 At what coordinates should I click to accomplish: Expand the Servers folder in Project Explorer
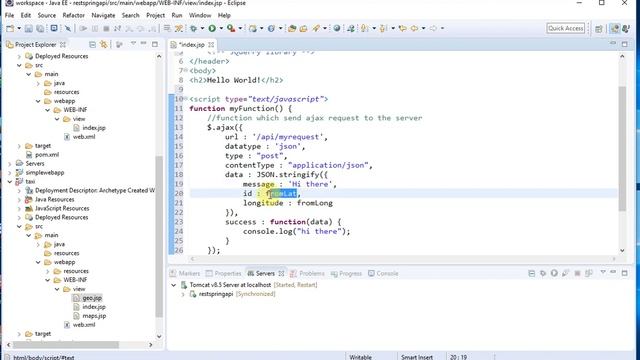(x=10, y=164)
